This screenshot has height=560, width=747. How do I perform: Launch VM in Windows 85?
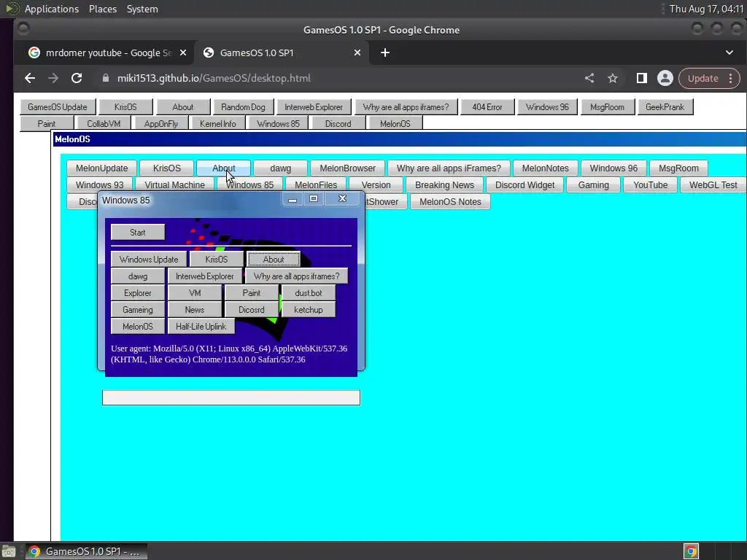tap(195, 293)
